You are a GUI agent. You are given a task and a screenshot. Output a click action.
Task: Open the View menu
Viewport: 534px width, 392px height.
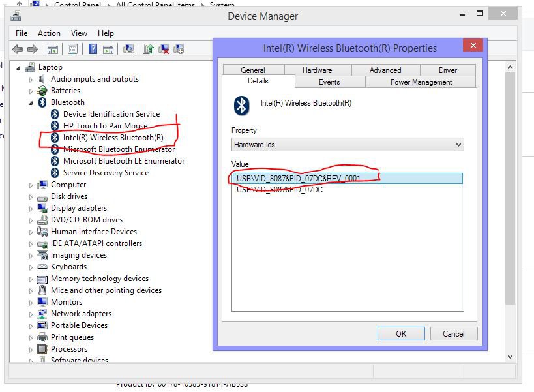(79, 33)
